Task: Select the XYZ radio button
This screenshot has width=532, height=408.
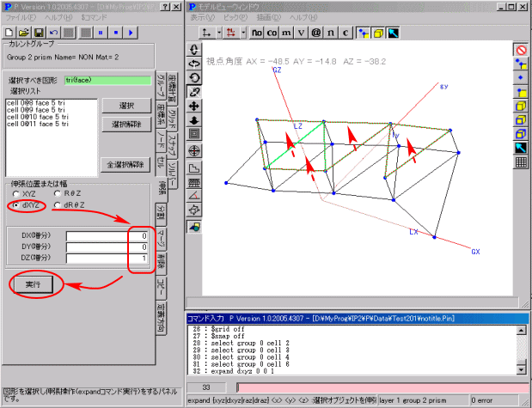Action: click(x=16, y=194)
